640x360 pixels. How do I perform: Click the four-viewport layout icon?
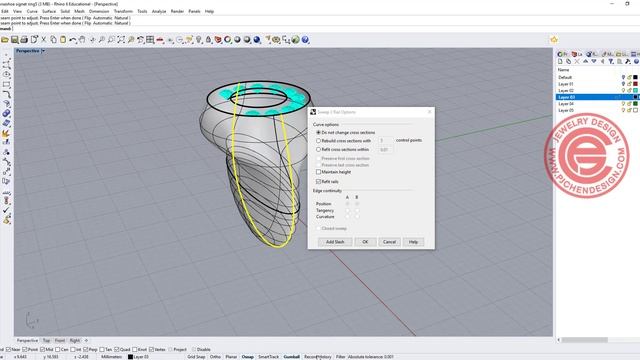pos(150,40)
